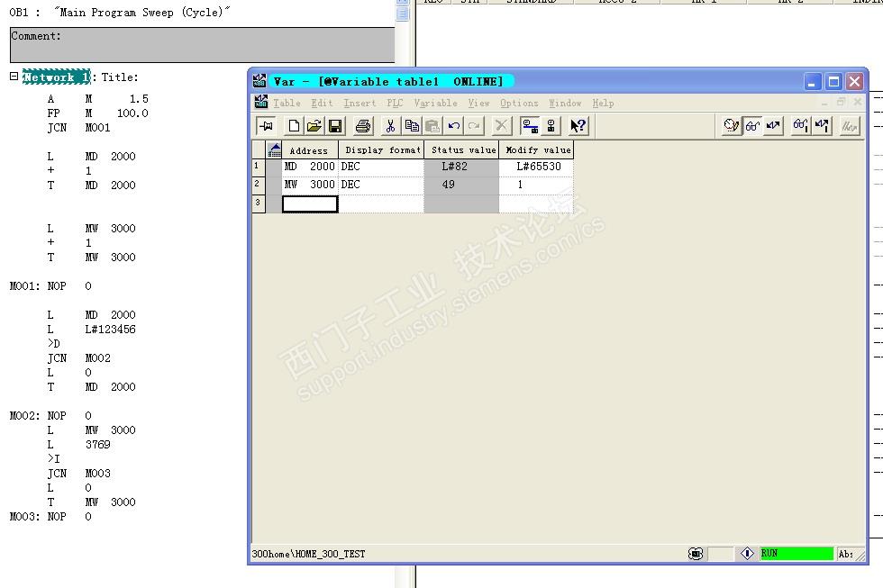Open the View menu
883x588 pixels.
coord(478,103)
